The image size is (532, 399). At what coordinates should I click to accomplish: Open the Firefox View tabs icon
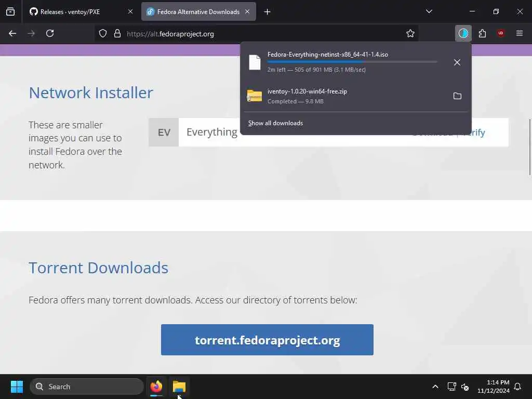[10, 12]
